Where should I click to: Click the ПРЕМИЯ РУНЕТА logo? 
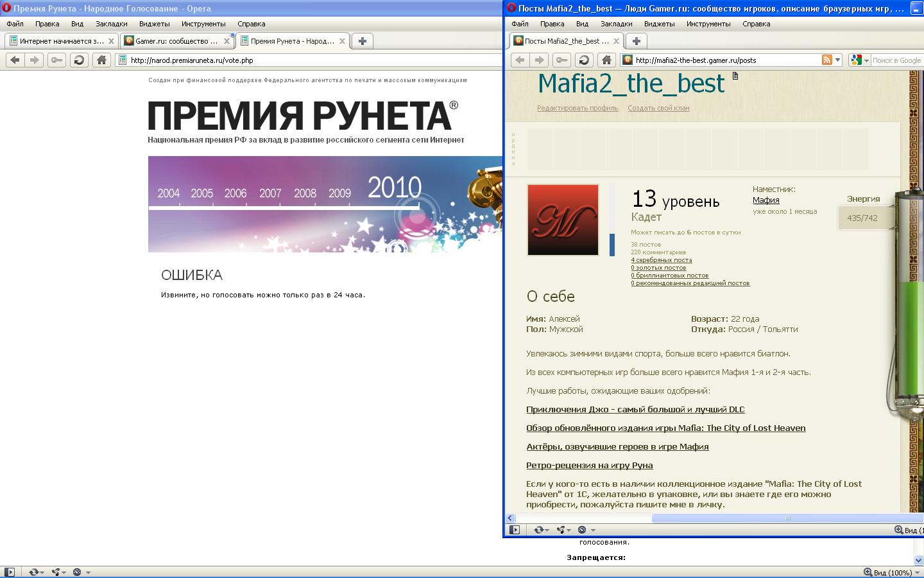303,116
